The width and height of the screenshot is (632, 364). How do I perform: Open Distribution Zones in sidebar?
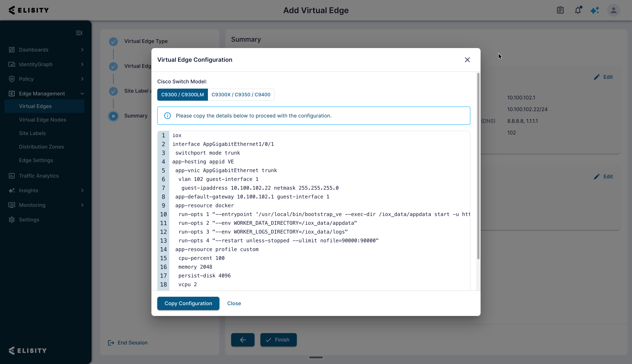(x=41, y=147)
